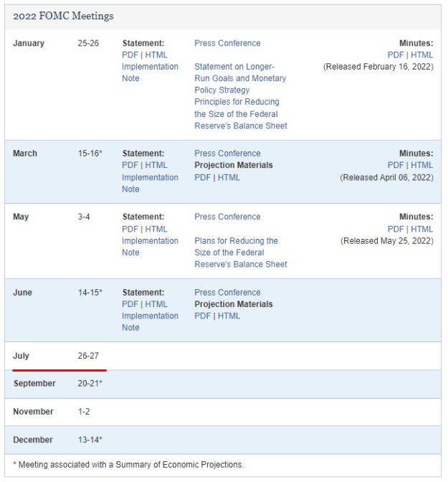Viewport: 448px width, 482px height.
Task: Open June Press Conference link
Action: (227, 293)
